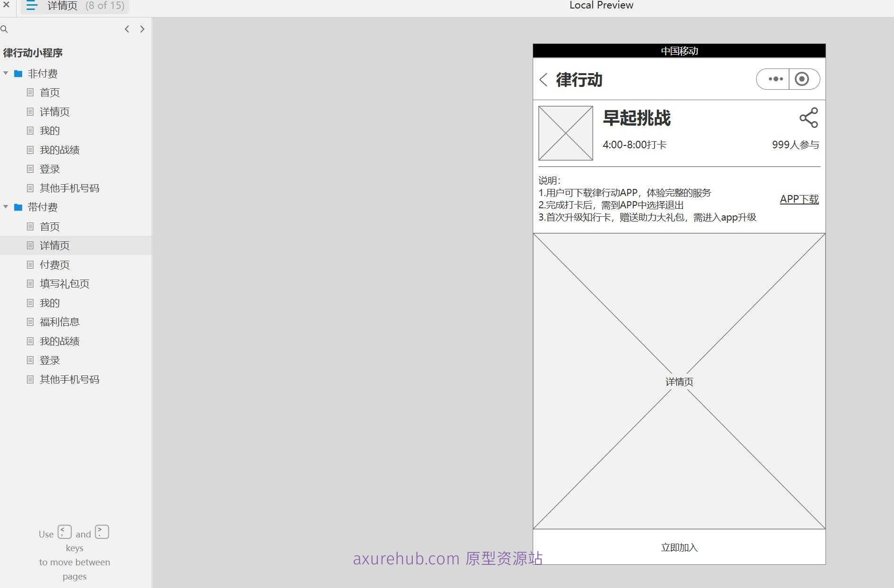The width and height of the screenshot is (894, 588).
Task: Collapse the 非付费 folder
Action: tap(6, 73)
